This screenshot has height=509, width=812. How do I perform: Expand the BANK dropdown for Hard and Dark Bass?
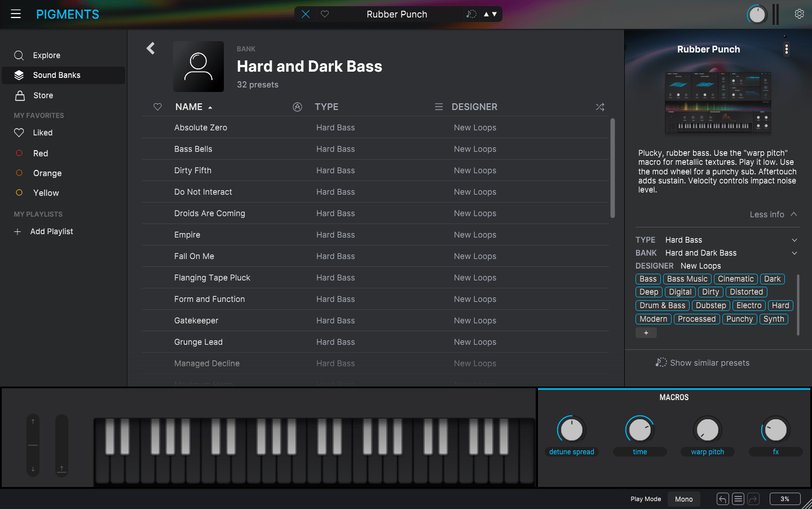coord(794,253)
